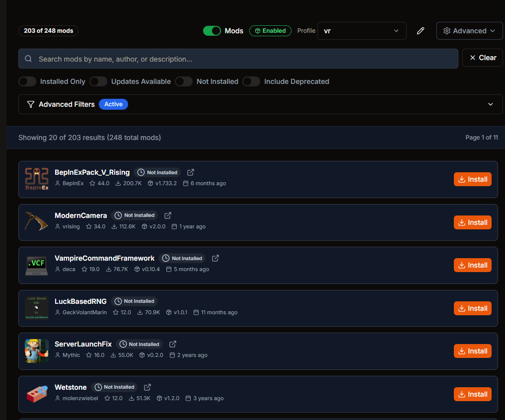Click the magnifier icon in the search bar

(x=28, y=59)
